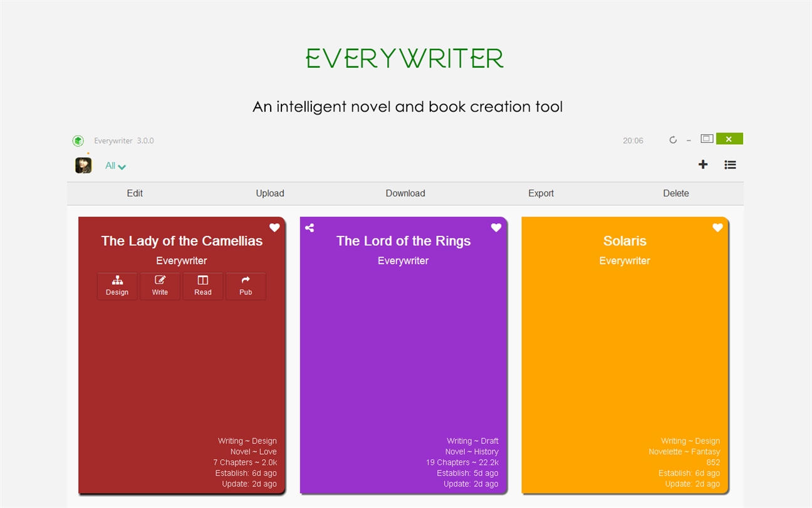Switch to list view icon
812x508 pixels.
click(730, 165)
